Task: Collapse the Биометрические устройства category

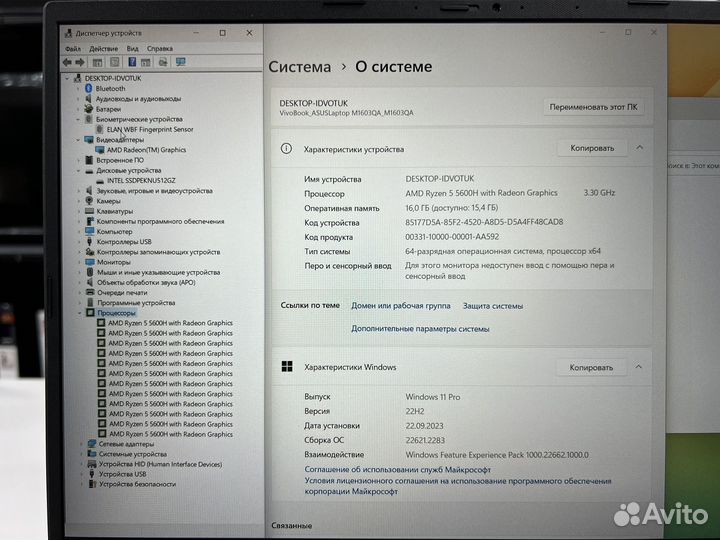Action: 78,119
